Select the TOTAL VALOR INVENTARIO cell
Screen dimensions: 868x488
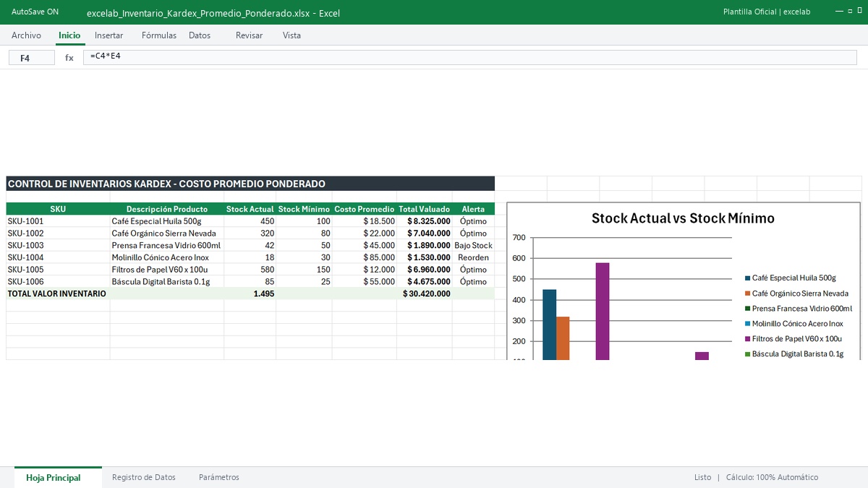point(58,294)
